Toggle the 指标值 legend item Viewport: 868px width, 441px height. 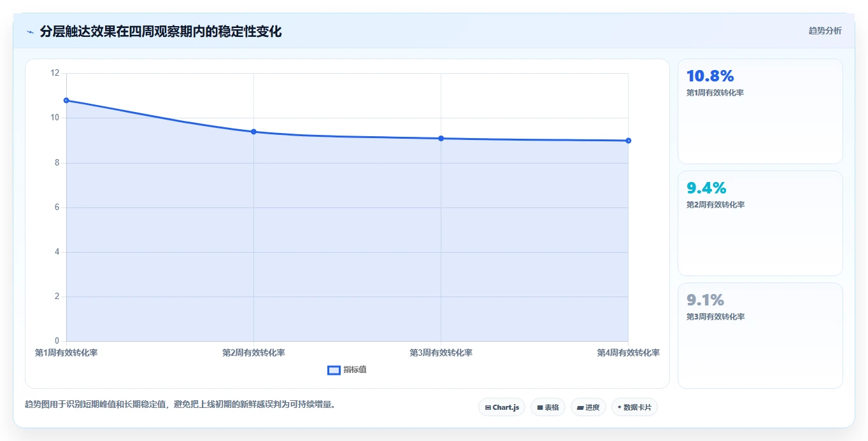pyautogui.click(x=347, y=370)
